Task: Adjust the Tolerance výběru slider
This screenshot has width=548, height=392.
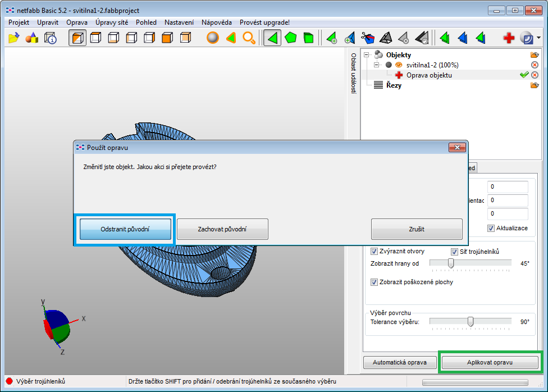Action: (x=471, y=322)
